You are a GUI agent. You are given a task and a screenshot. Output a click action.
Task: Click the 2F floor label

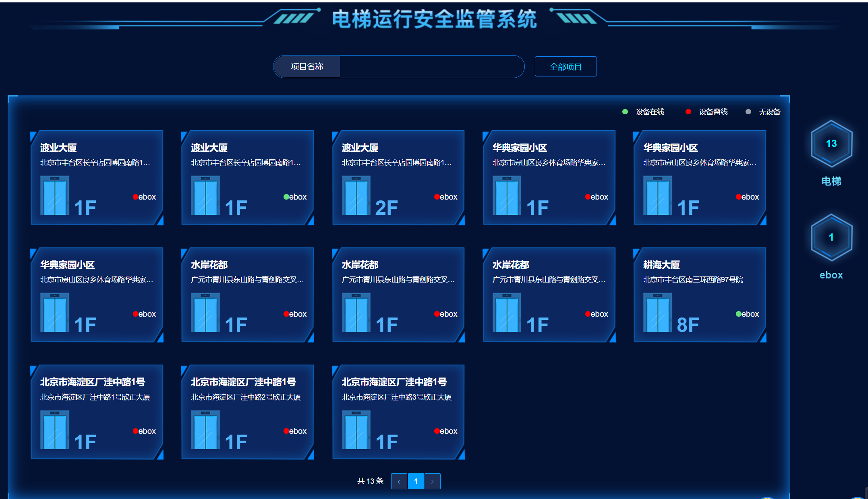tap(386, 207)
